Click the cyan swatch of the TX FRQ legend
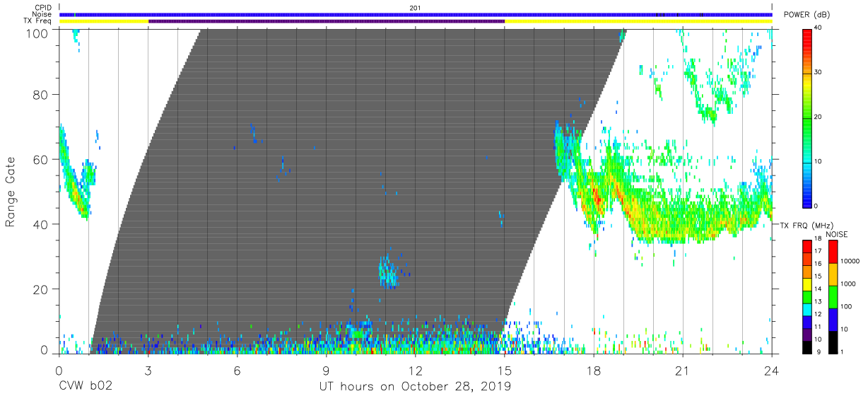The width and height of the screenshot is (868, 401). (807, 308)
